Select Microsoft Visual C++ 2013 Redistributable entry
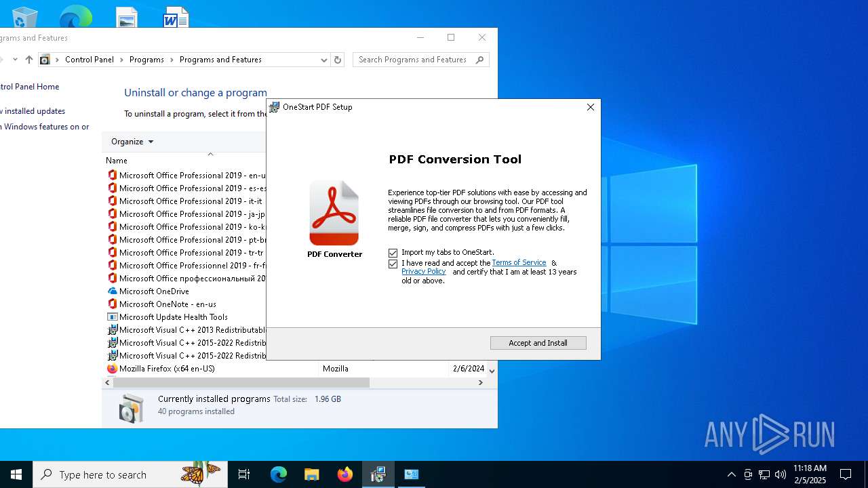 coord(186,330)
